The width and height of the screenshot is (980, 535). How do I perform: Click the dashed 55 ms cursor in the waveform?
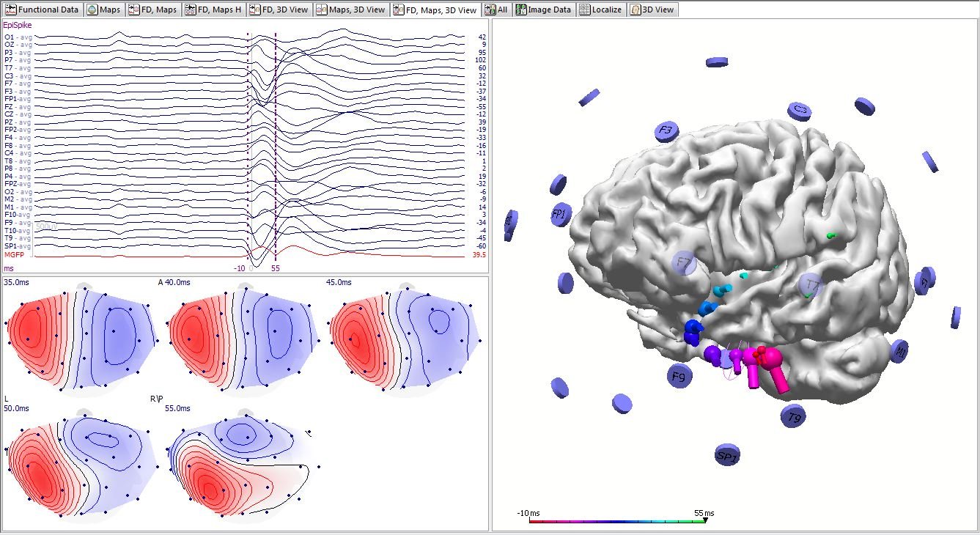(276, 147)
